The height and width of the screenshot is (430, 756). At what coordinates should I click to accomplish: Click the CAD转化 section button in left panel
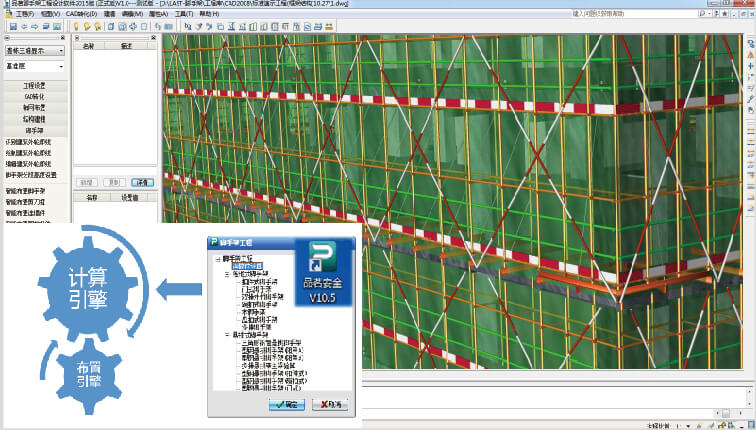(35, 96)
